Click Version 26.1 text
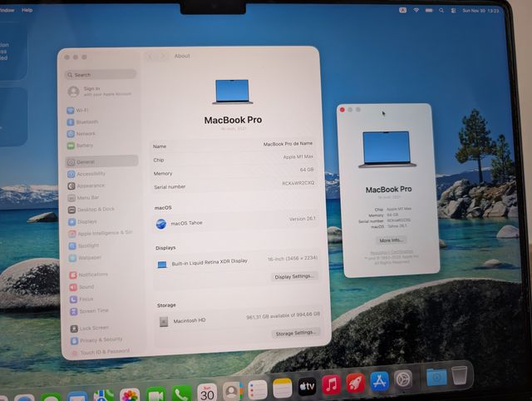The width and height of the screenshot is (532, 401). click(x=303, y=219)
